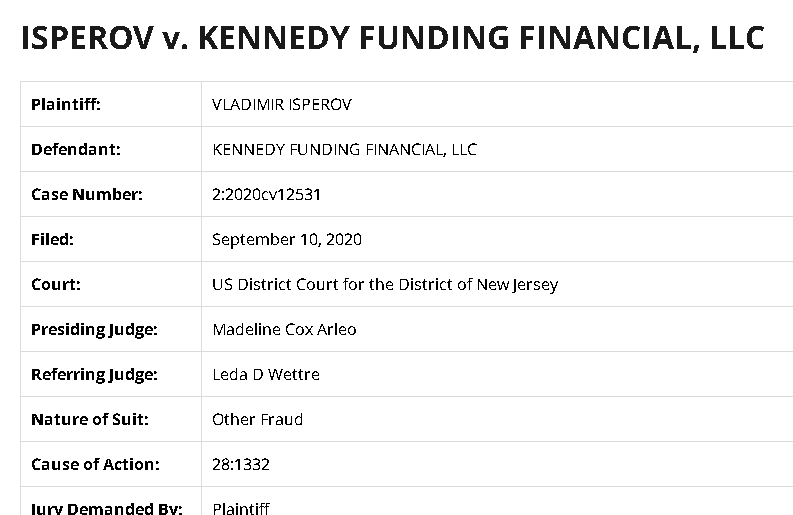Click the Case Number: row label

87,195
